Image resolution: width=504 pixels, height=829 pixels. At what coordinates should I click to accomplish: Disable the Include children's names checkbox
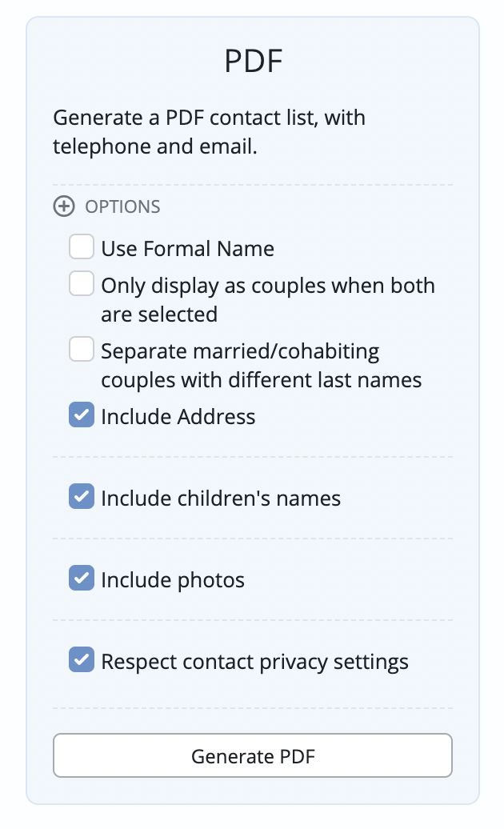click(82, 497)
